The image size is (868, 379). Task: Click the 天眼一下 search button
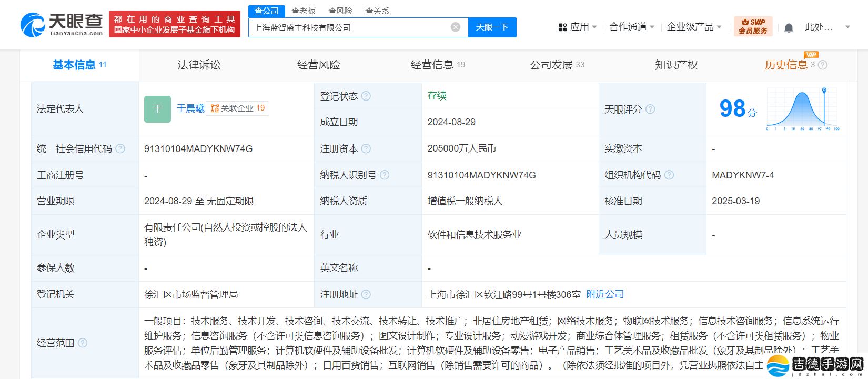492,27
